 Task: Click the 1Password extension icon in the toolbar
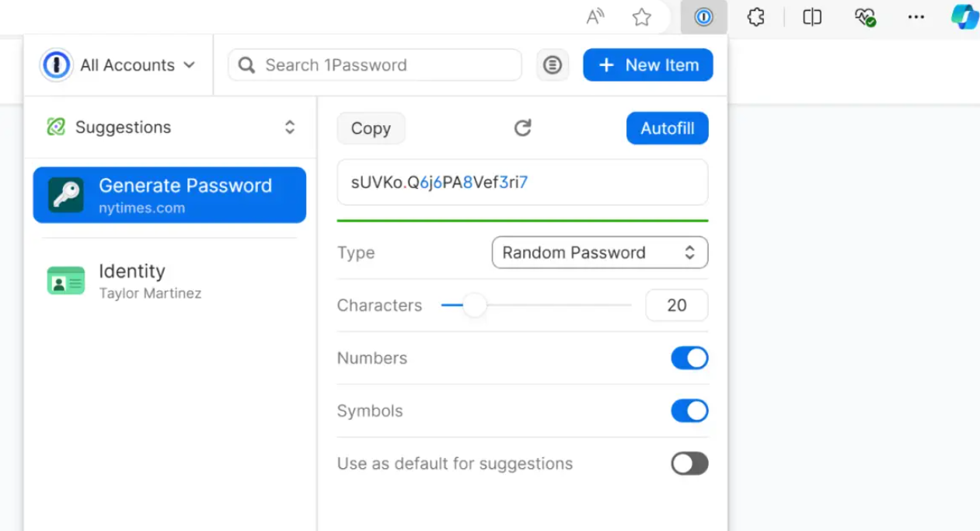703,16
